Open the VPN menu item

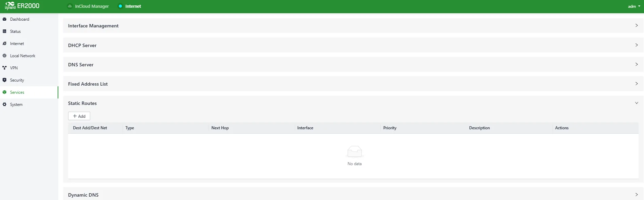click(29, 68)
